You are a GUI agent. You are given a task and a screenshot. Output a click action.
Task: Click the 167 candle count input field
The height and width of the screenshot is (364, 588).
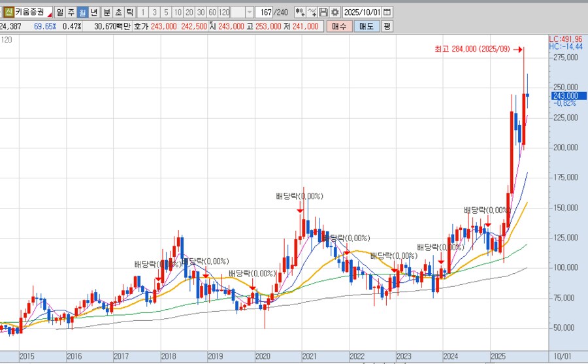coord(264,12)
